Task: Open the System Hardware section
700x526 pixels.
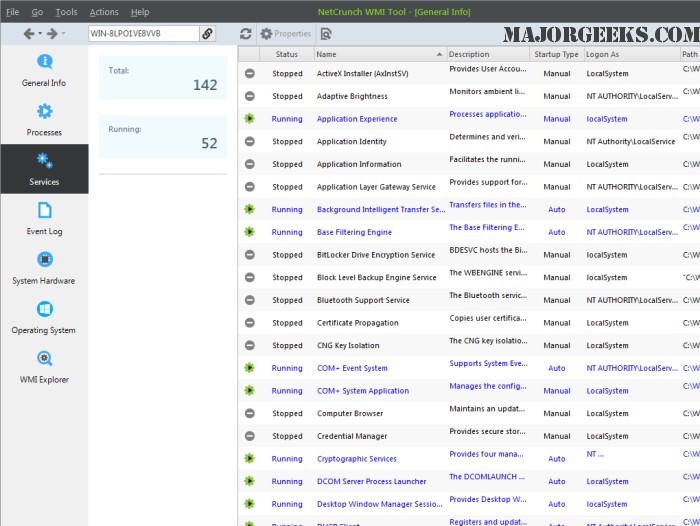Action: point(44,268)
